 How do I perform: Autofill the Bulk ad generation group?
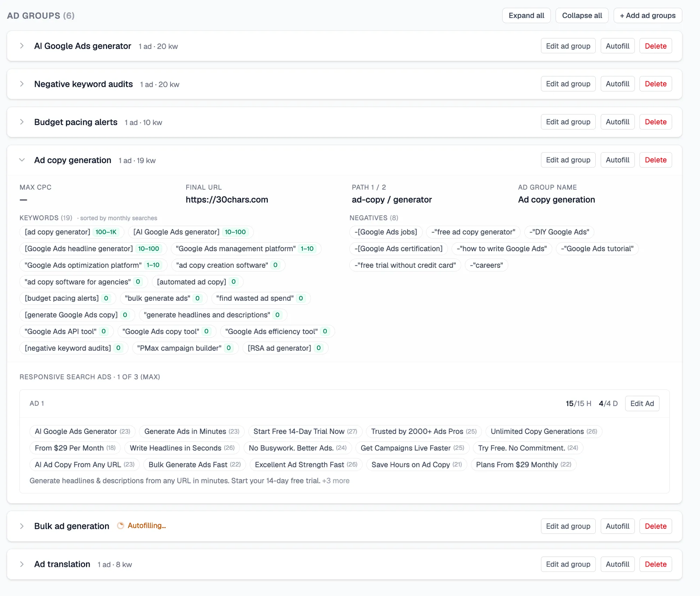pyautogui.click(x=617, y=526)
